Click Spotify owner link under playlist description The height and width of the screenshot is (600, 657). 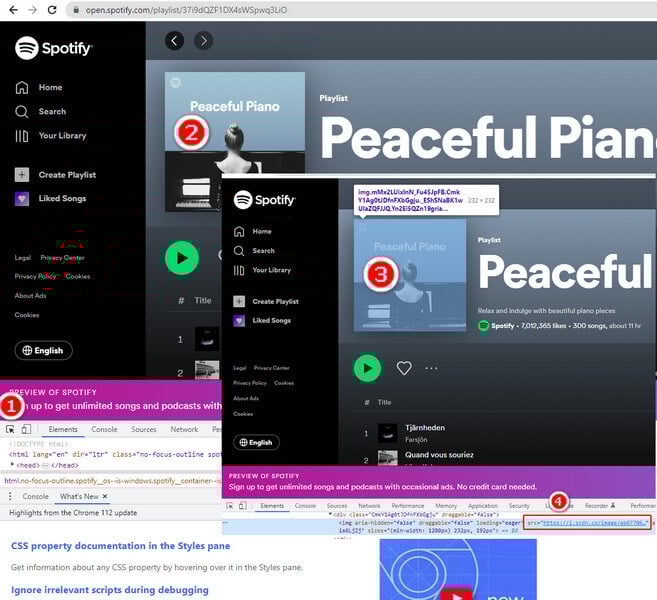504,326
